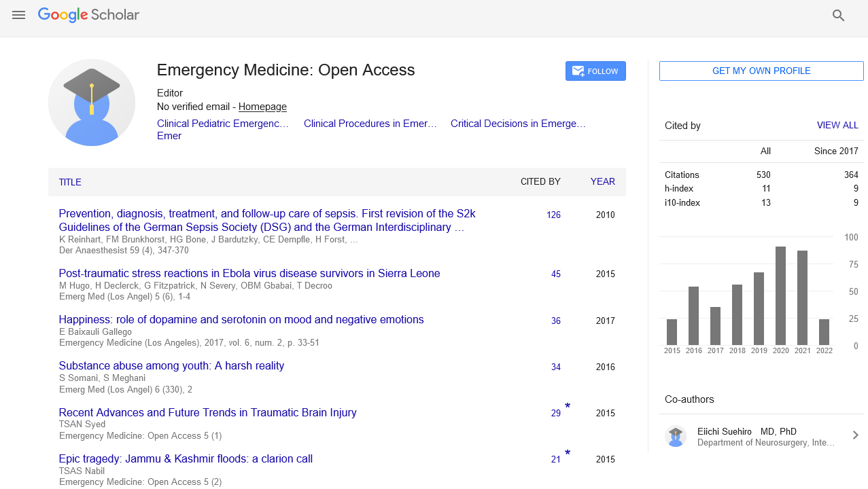Sort articles by YEAR column header

(603, 182)
